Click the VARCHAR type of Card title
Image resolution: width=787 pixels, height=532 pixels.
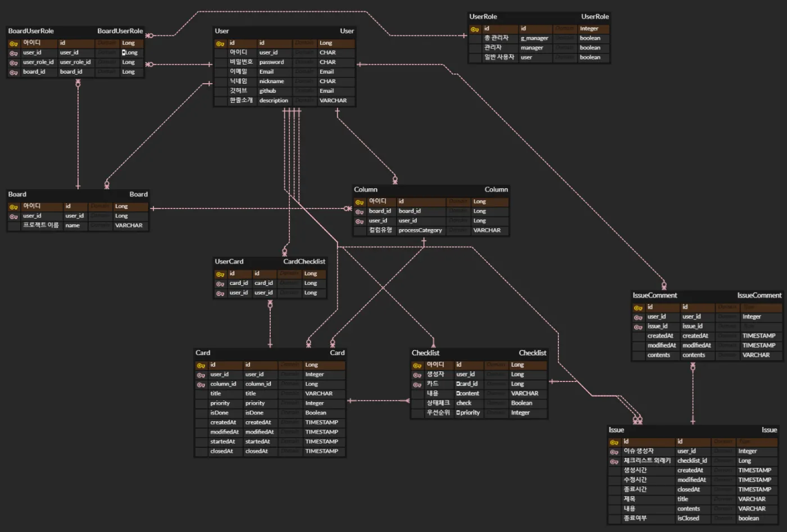(x=319, y=394)
